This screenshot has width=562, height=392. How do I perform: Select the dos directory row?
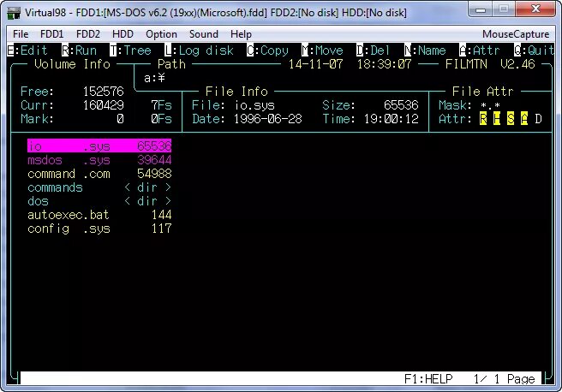[x=99, y=201]
